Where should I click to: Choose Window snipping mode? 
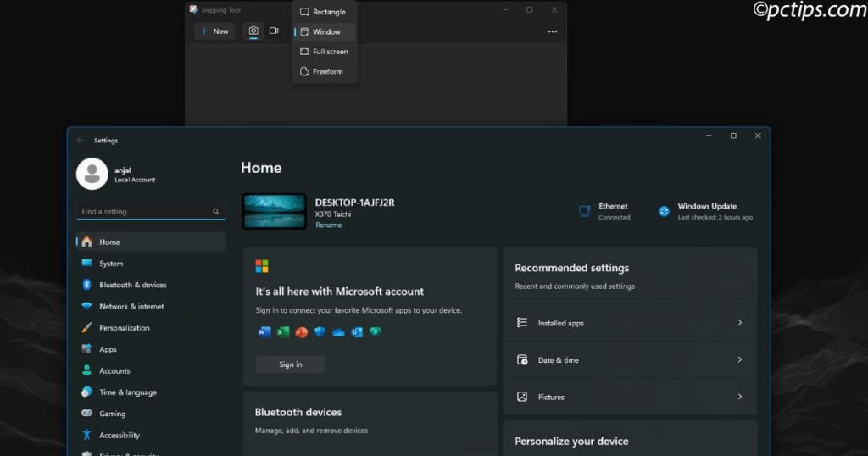324,31
